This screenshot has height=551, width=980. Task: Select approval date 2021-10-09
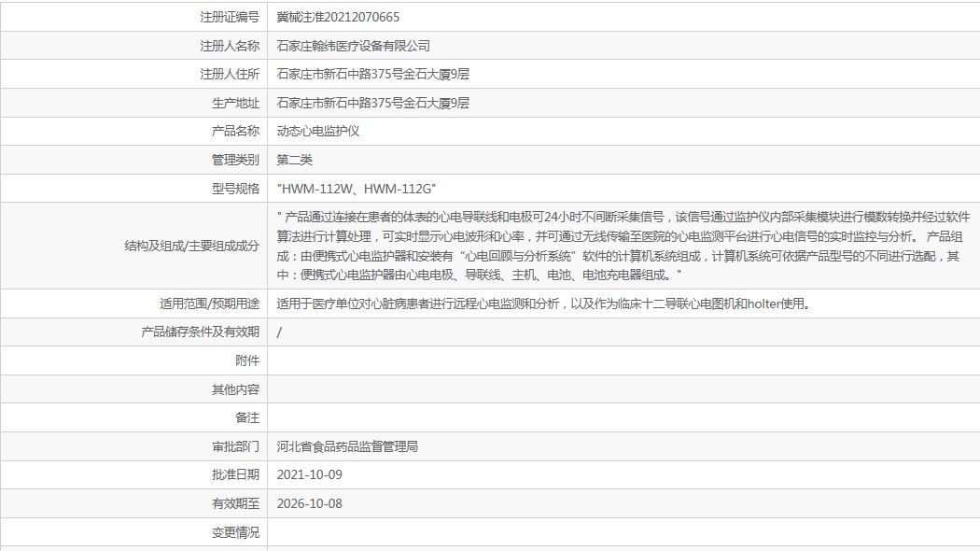point(309,474)
